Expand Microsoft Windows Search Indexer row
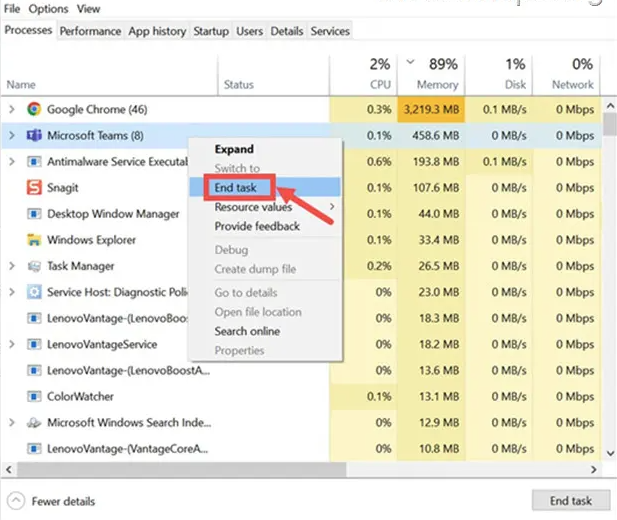The width and height of the screenshot is (617, 520). click(12, 422)
